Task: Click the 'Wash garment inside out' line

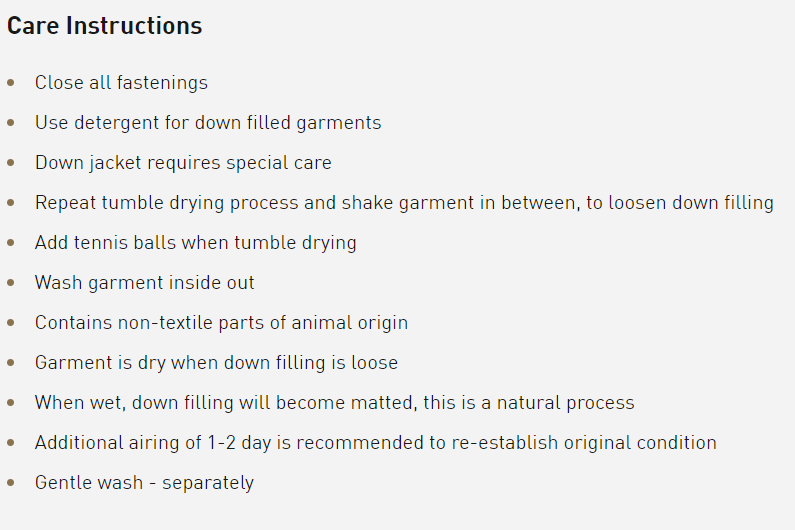Action: [x=144, y=282]
